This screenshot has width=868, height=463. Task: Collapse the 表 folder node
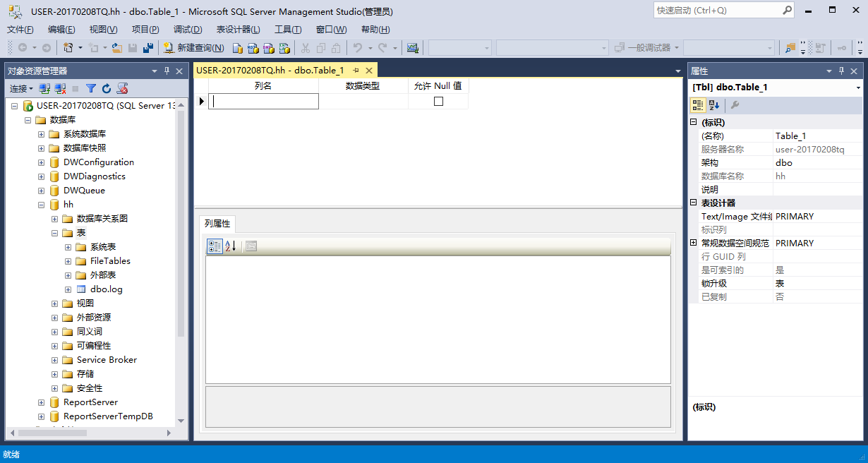55,233
